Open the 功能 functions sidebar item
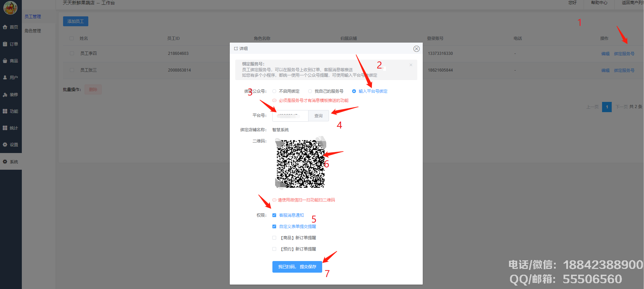Image resolution: width=644 pixels, height=289 pixels. click(x=11, y=111)
